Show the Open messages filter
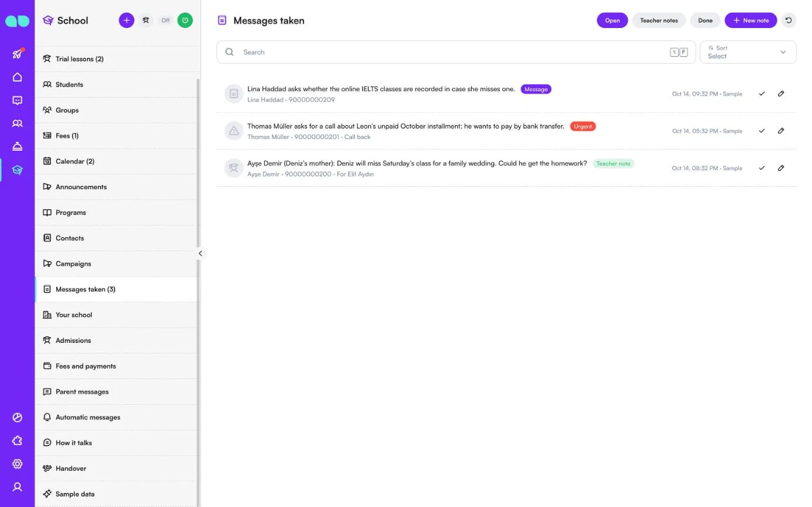This screenshot has height=507, width=812. coord(612,20)
